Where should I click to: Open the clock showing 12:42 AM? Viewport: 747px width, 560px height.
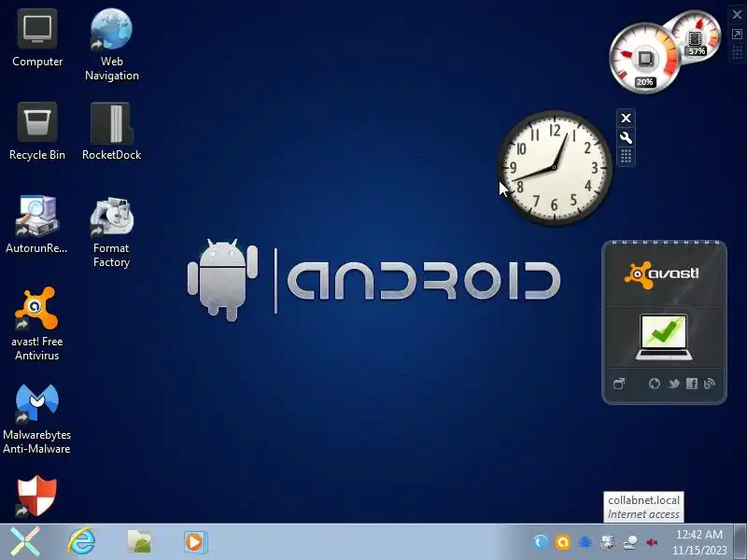(699, 542)
